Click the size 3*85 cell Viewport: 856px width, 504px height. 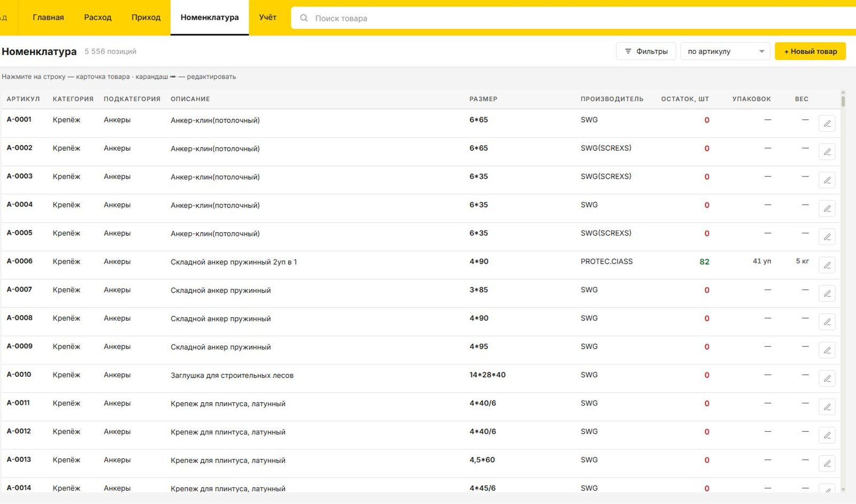pyautogui.click(x=478, y=289)
